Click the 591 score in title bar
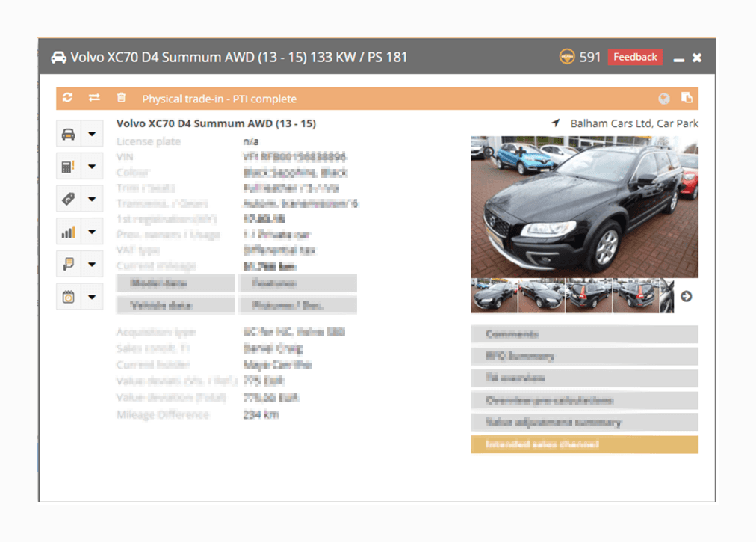Screen dimensions: 756x542 coord(589,58)
